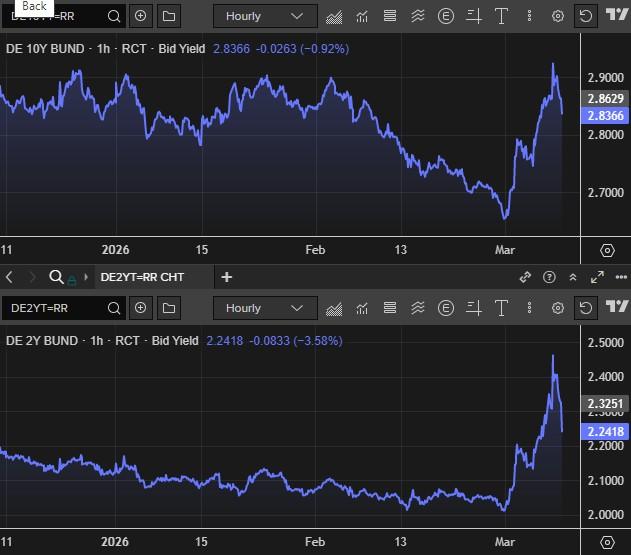Select the text tool in the bottom chart toolbar
Image resolution: width=631 pixels, height=555 pixels.
pyautogui.click(x=501, y=308)
